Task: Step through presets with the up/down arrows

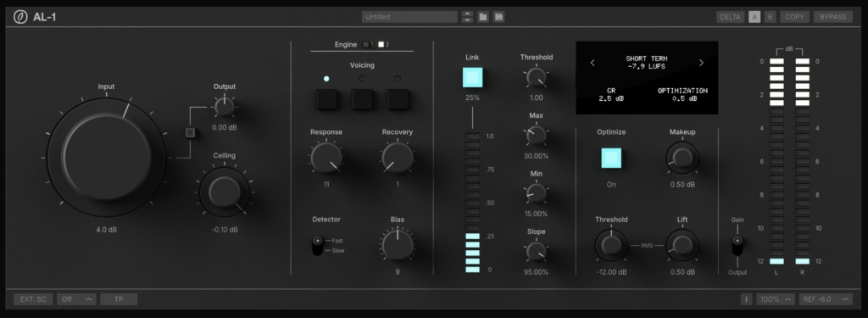Action: point(468,17)
